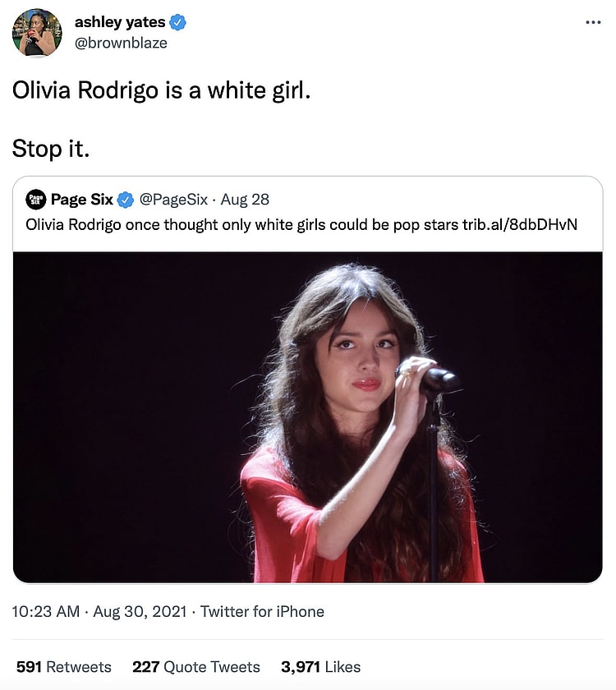616x690 pixels.
Task: Click the verified badge beside ashley yates
Action: point(177,22)
